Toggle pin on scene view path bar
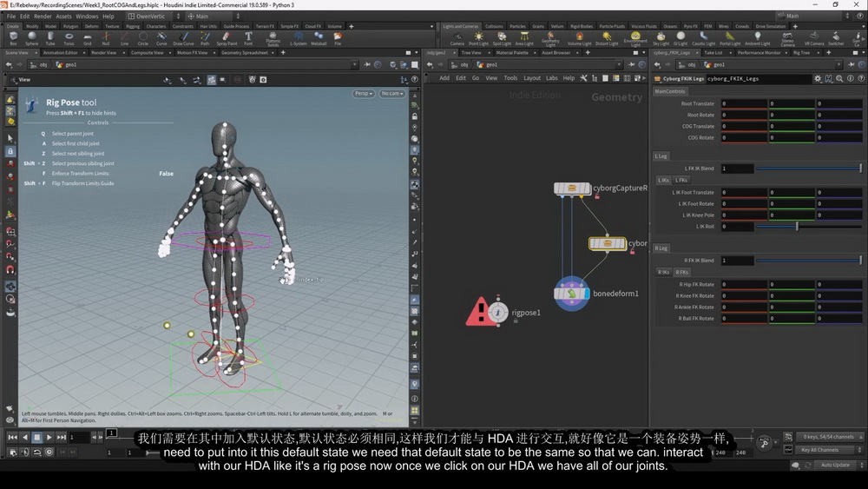This screenshot has width=868, height=489. 367,65
